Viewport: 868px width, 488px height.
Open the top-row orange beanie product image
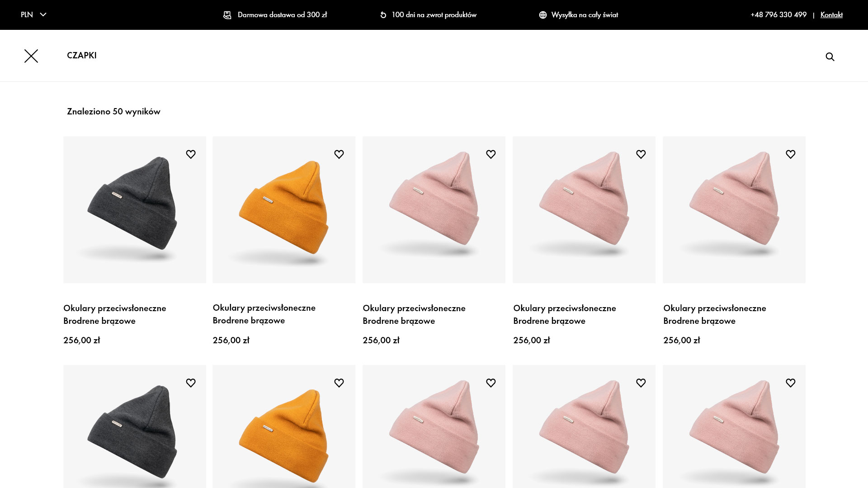pyautogui.click(x=284, y=210)
